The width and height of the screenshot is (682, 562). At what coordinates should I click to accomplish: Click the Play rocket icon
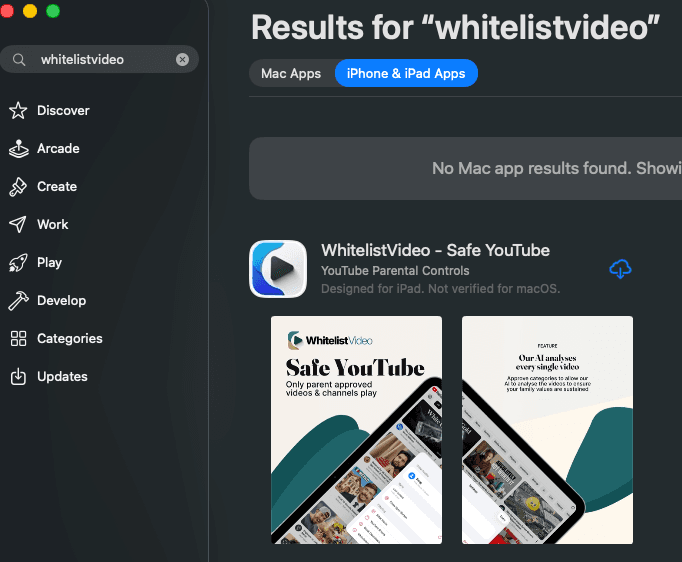pyautogui.click(x=18, y=263)
